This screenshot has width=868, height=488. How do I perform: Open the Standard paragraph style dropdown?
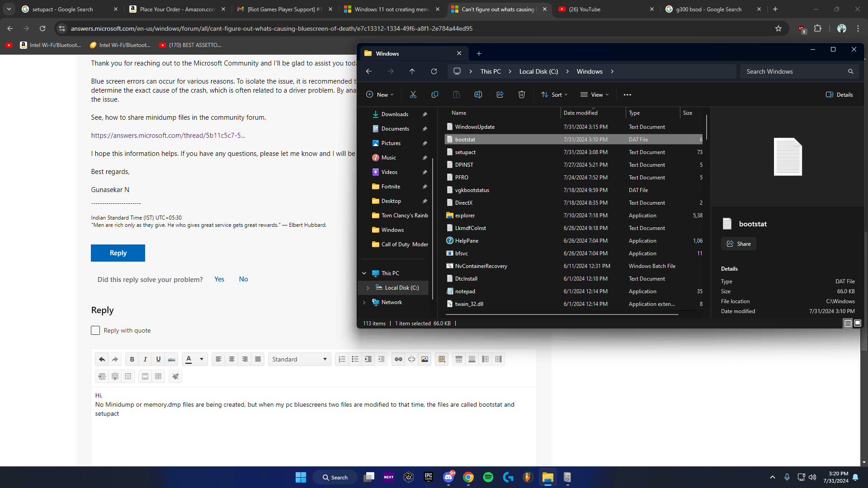[299, 359]
